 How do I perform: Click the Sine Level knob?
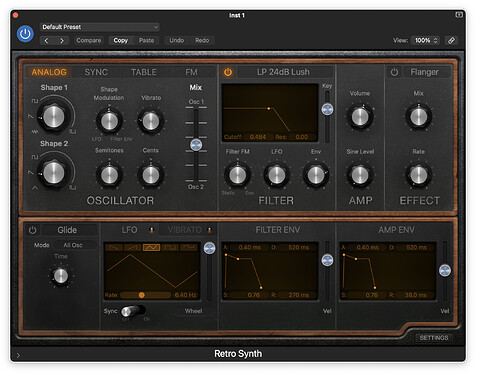pyautogui.click(x=360, y=175)
